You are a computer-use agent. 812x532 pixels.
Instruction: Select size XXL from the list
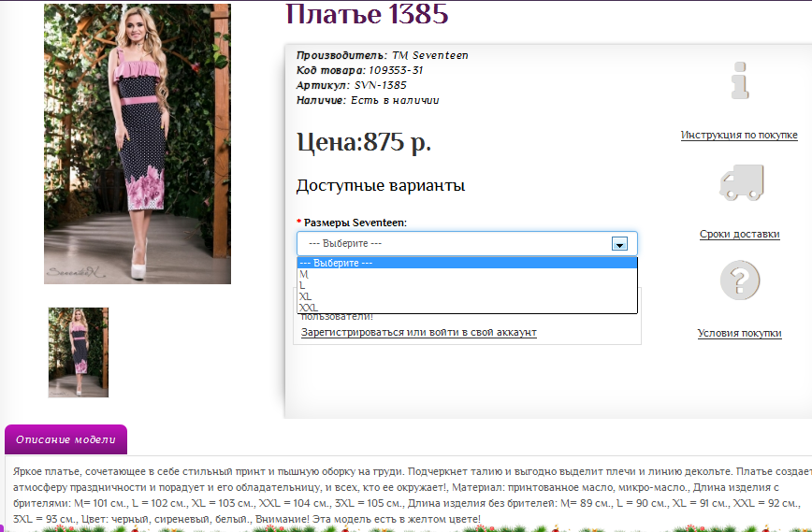coord(309,307)
